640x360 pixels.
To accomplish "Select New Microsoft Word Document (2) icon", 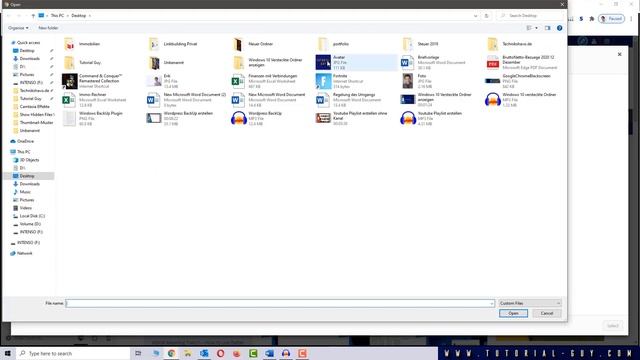I will (154, 100).
